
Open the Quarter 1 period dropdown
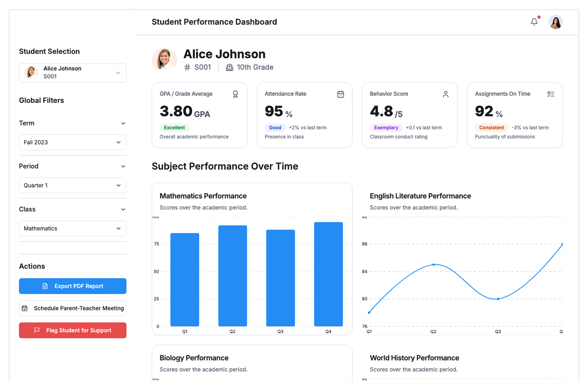[73, 185]
